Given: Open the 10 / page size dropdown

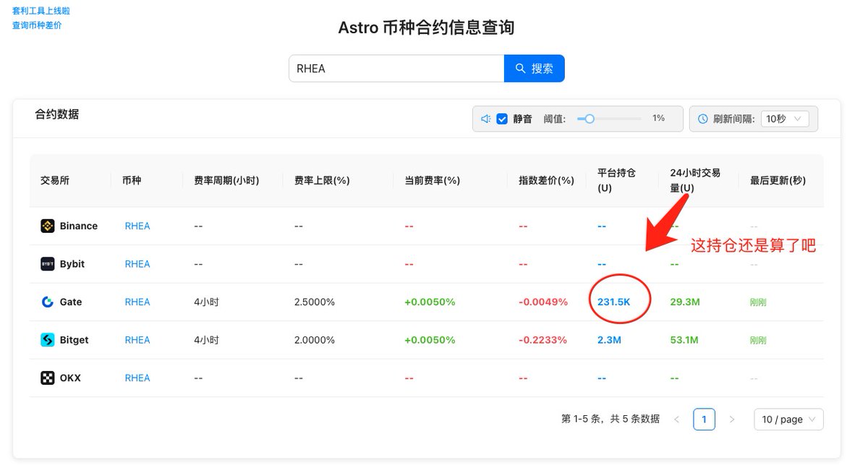Looking at the screenshot, I should click(788, 420).
